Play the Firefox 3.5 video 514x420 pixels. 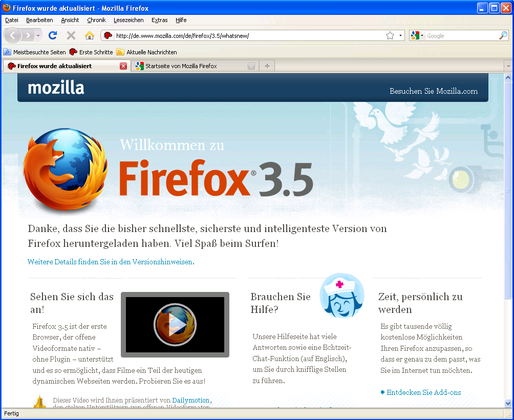pos(175,325)
